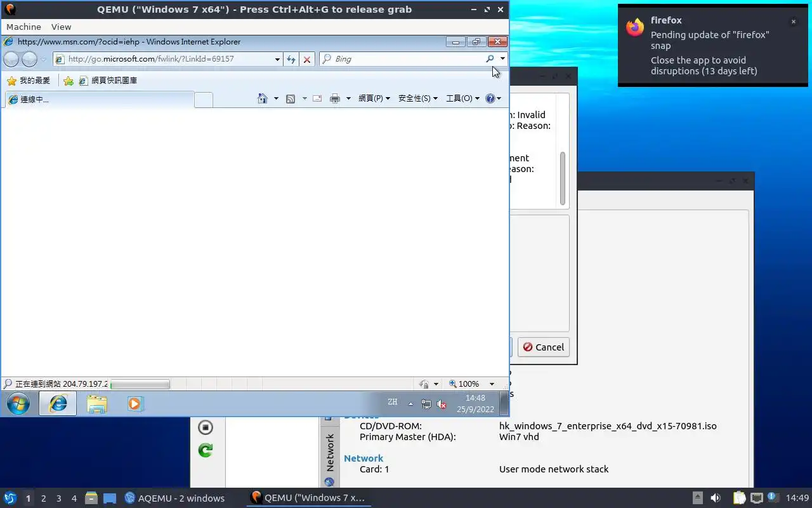This screenshot has width=812, height=508.
Task: Click the host panel wired network icon
Action: (756, 498)
